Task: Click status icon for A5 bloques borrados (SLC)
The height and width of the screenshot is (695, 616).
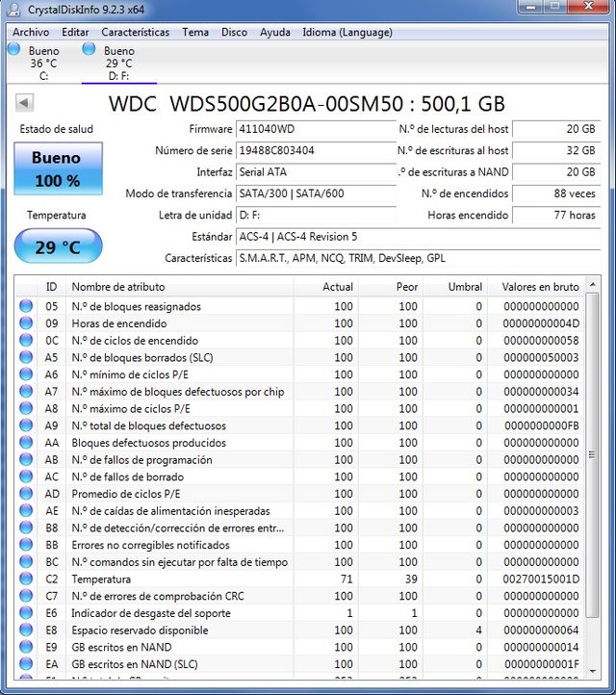Action: pyautogui.click(x=26, y=357)
